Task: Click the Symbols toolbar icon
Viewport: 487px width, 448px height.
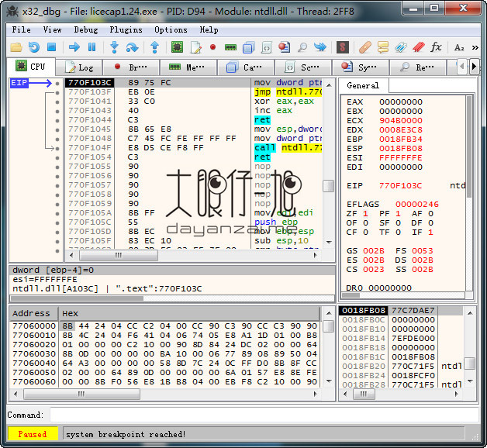Action: pos(284,47)
